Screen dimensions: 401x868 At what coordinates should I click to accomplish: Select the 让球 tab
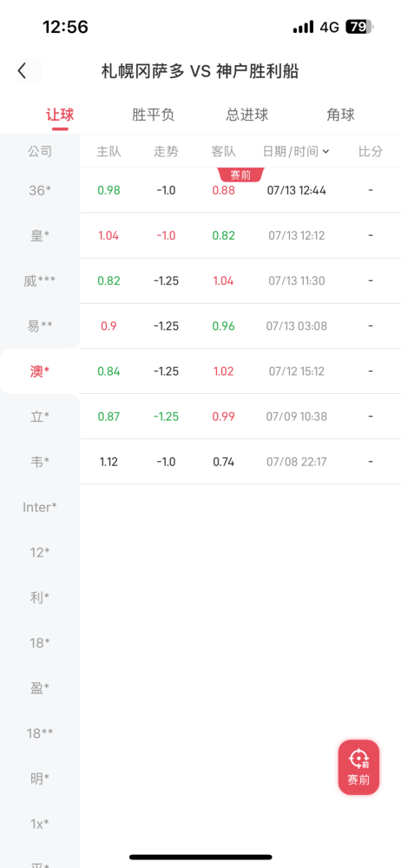click(x=60, y=115)
